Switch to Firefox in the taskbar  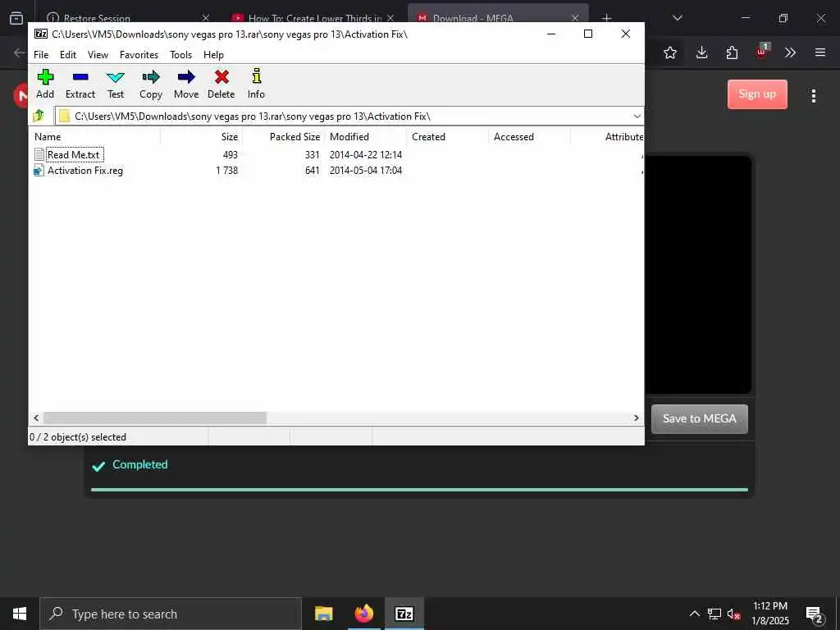364,614
